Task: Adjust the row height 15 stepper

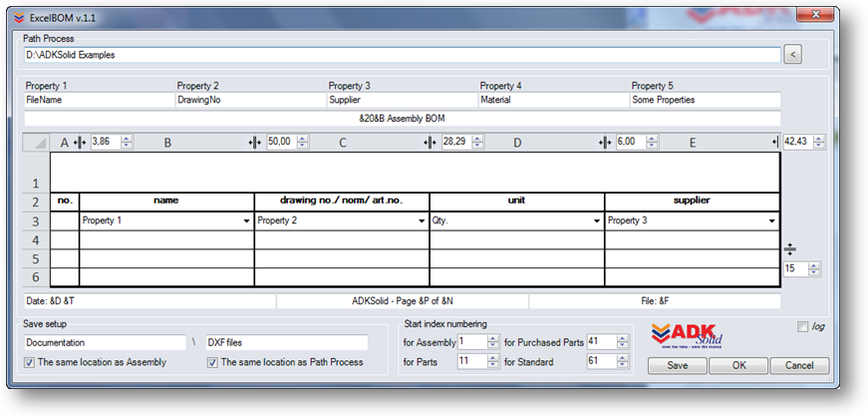Action: [814, 269]
